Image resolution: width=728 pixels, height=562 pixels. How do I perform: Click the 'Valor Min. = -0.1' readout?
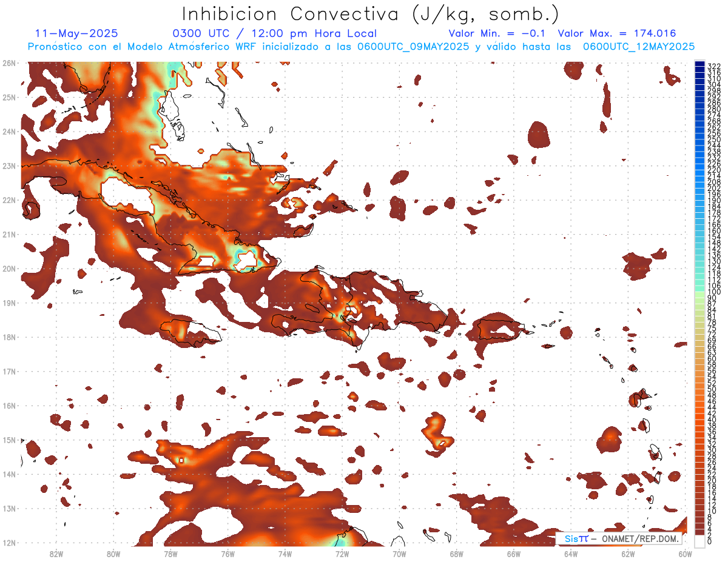(498, 33)
